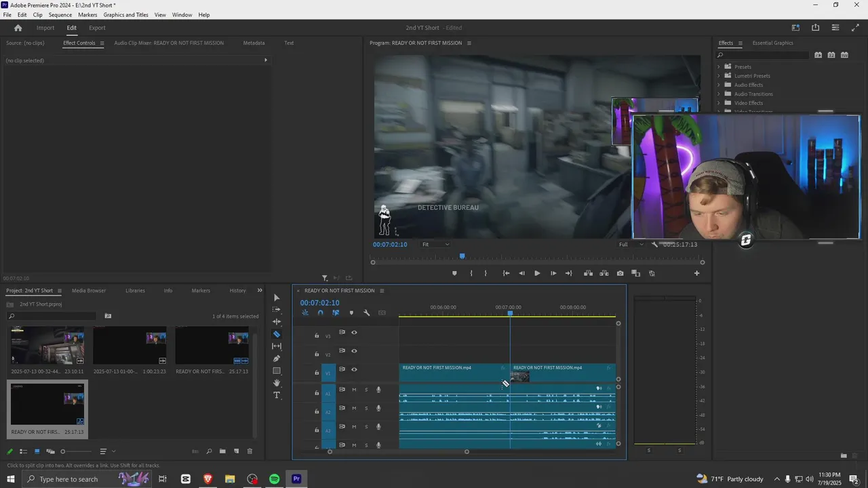Screen dimensions: 868x488
Task: Adjust thumbnail zoom slider in Project panel
Action: (x=63, y=451)
